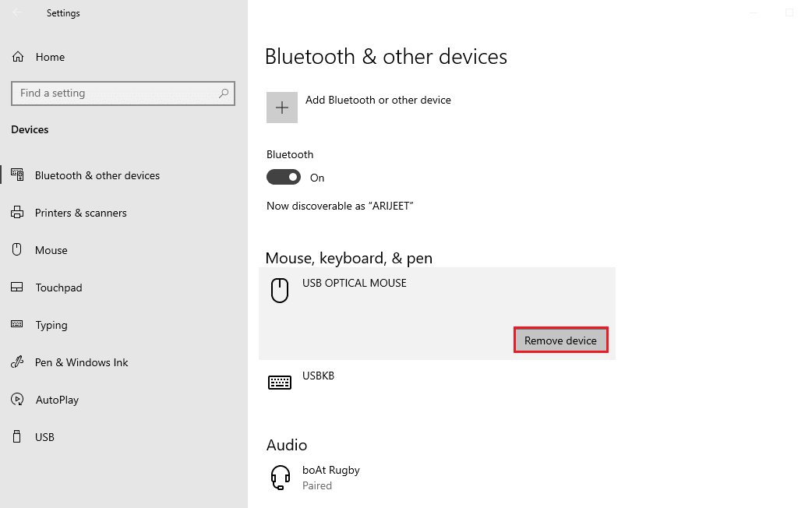Select USB OPTICAL MOUSE device name

coord(355,283)
